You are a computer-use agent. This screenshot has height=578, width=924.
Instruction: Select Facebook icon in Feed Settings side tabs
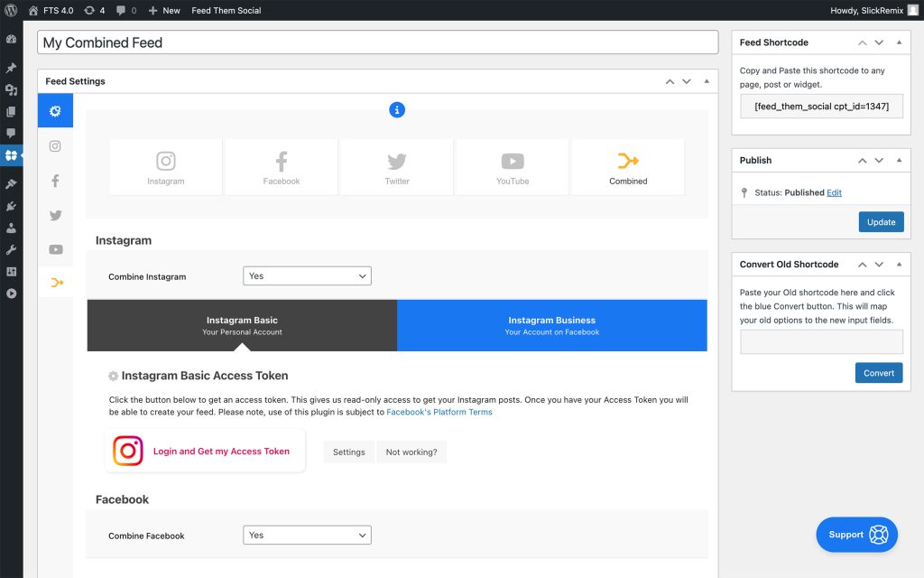click(x=55, y=181)
